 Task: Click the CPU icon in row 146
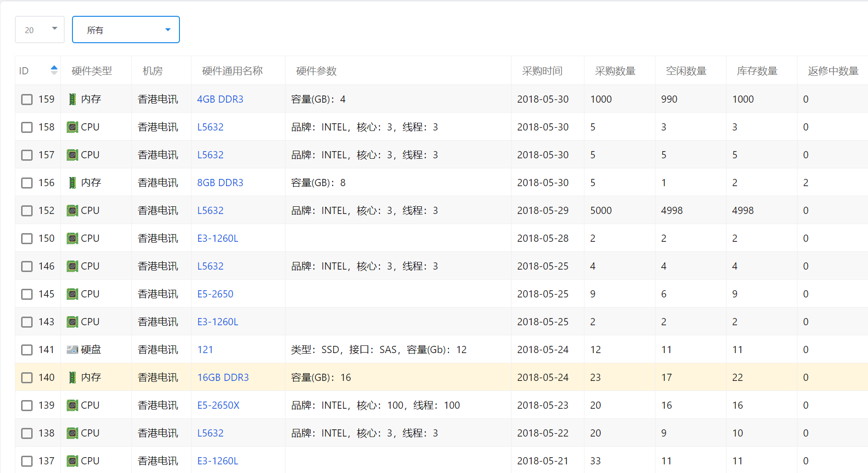pyautogui.click(x=72, y=266)
